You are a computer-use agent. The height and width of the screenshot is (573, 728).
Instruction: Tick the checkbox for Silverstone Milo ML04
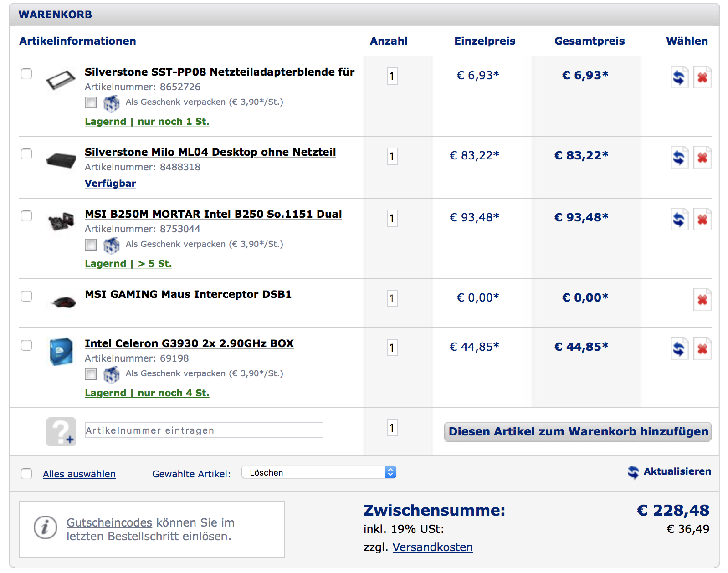(x=26, y=154)
